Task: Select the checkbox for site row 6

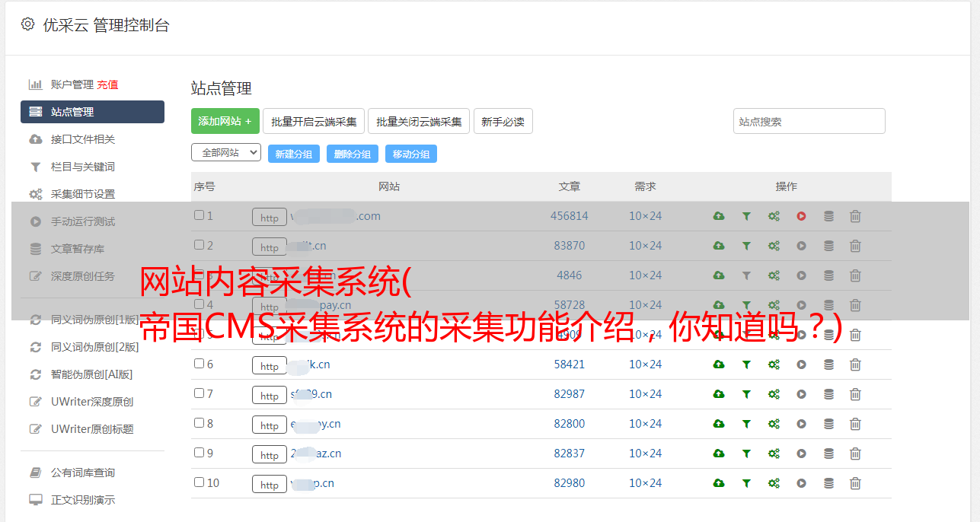Action: tap(200, 364)
